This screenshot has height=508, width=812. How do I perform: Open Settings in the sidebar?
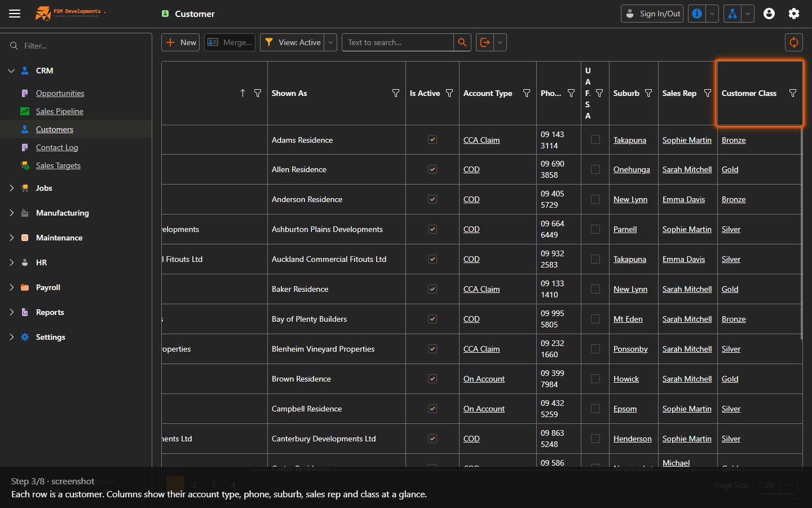50,337
